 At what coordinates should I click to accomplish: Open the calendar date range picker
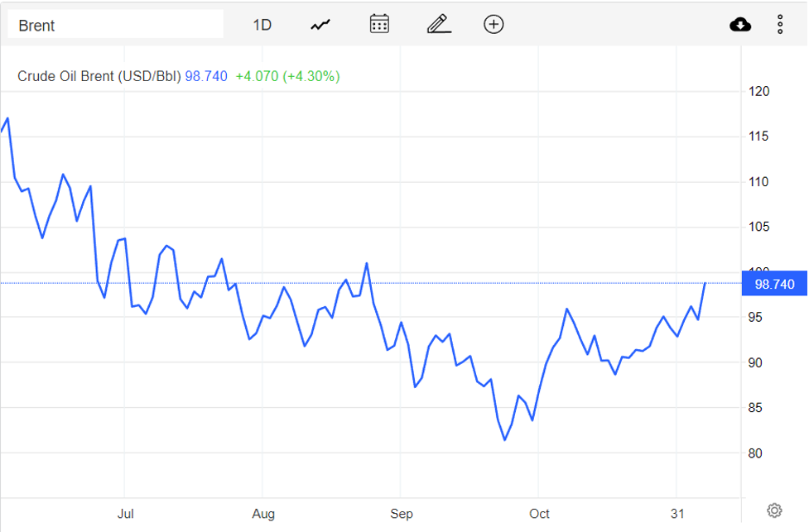click(x=379, y=24)
